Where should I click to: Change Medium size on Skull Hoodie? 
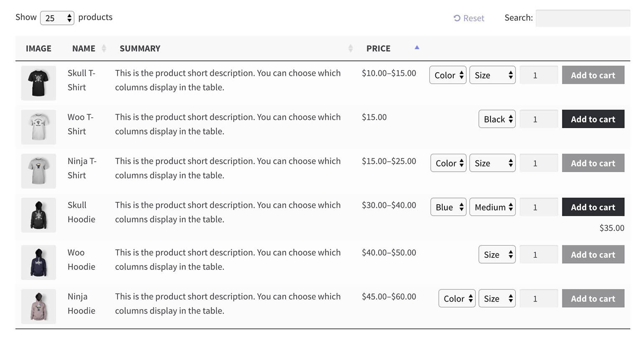492,207
